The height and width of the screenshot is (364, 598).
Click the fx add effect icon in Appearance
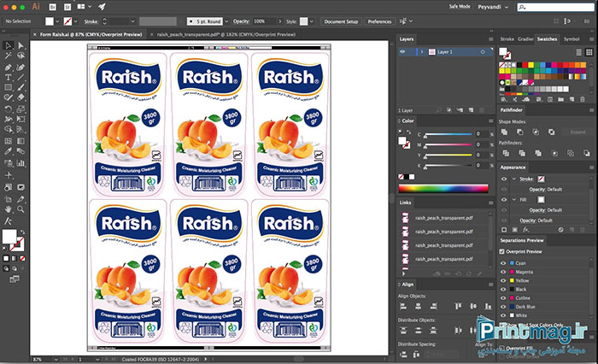(x=526, y=230)
